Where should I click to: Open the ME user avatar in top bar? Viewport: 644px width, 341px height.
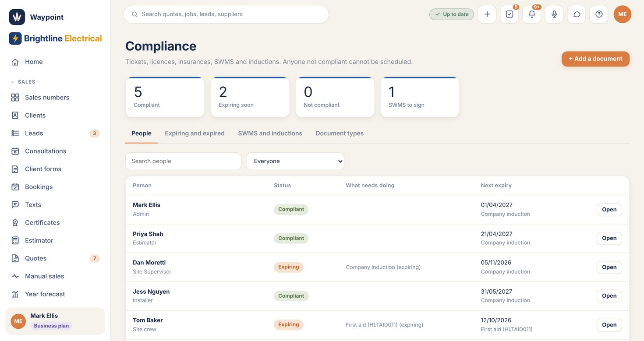(x=623, y=14)
